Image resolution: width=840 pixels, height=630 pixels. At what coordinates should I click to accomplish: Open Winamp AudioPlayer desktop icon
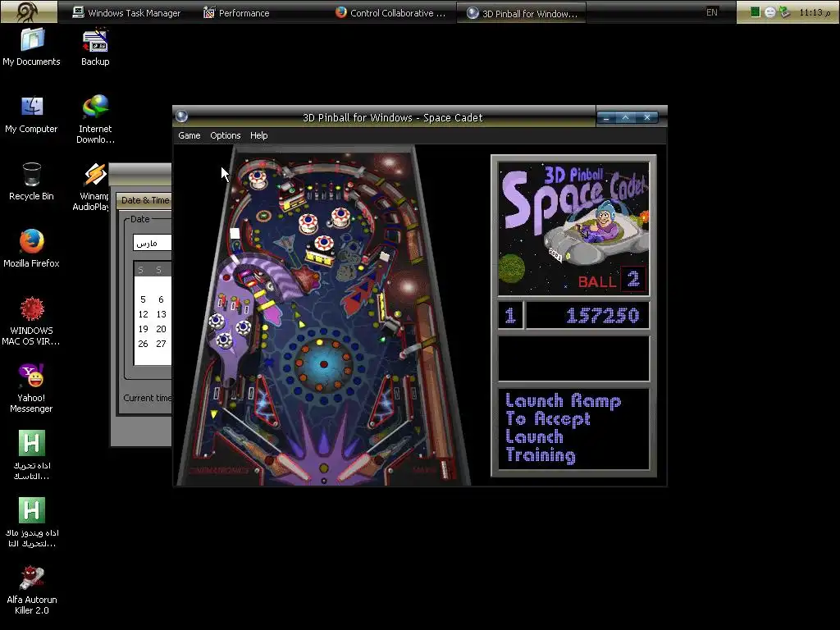point(91,186)
